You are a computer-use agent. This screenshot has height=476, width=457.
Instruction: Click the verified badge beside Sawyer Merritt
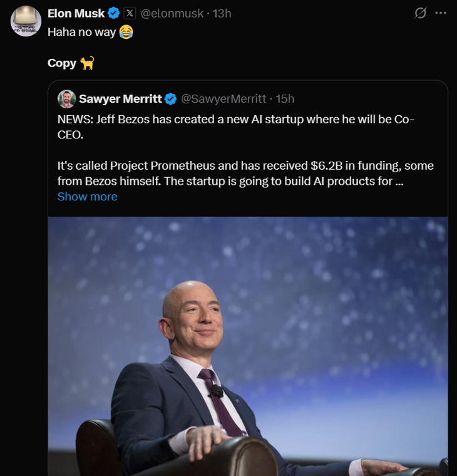(170, 99)
